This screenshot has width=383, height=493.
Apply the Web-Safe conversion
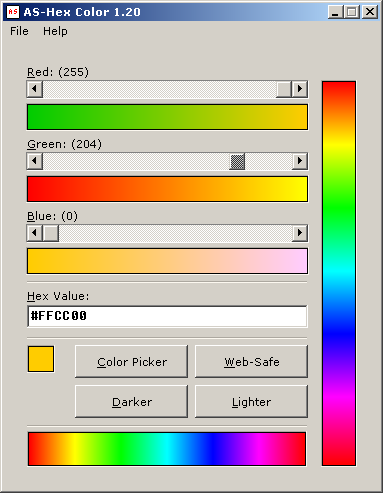[x=251, y=362]
